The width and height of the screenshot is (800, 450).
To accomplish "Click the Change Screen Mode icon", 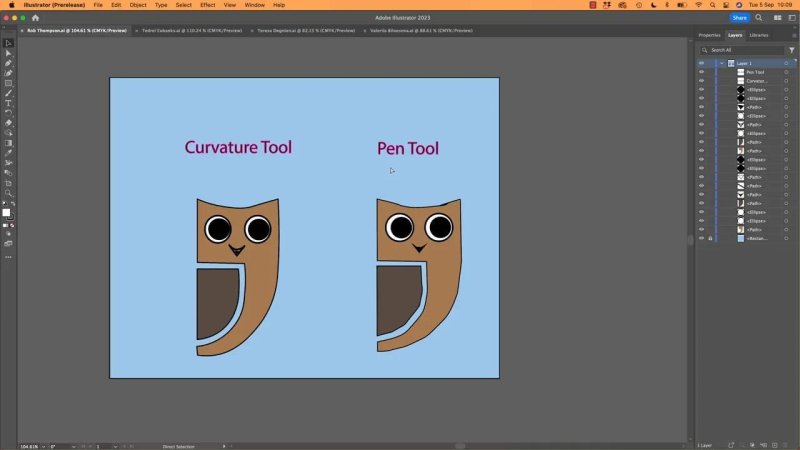I will pos(8,244).
